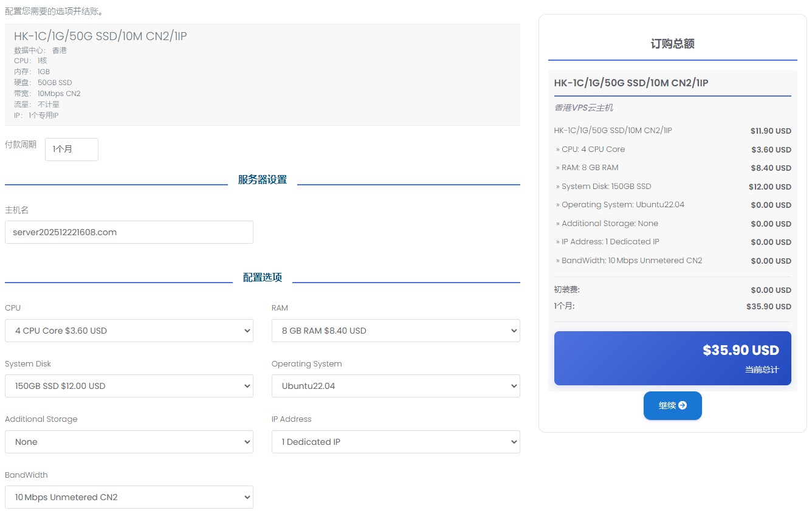Click the $35.90 USD total banner

672,358
